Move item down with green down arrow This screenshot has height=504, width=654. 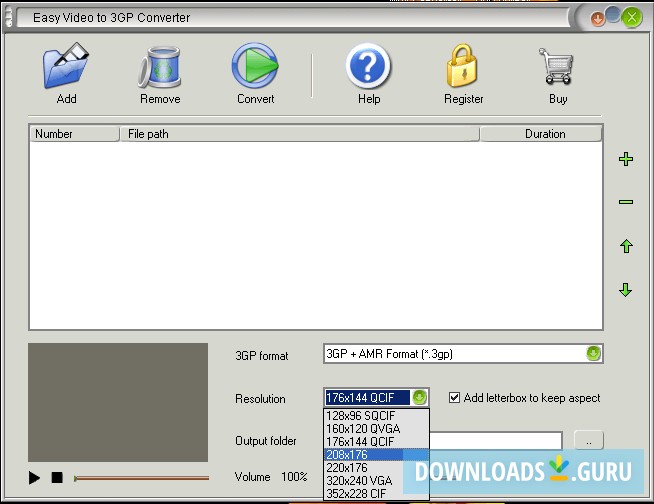(626, 290)
